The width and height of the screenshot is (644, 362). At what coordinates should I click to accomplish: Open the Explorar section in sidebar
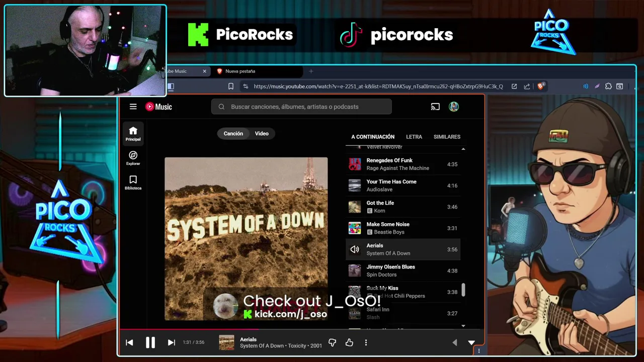point(133,158)
